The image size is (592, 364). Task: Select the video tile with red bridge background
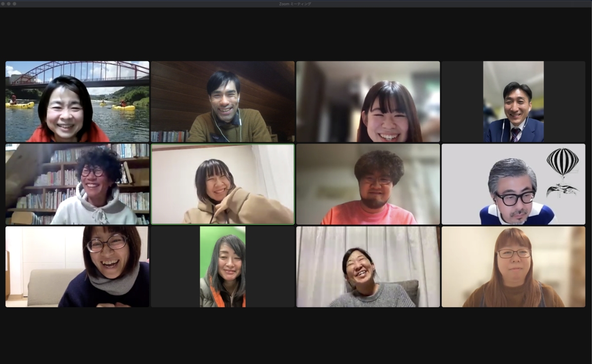click(x=77, y=102)
